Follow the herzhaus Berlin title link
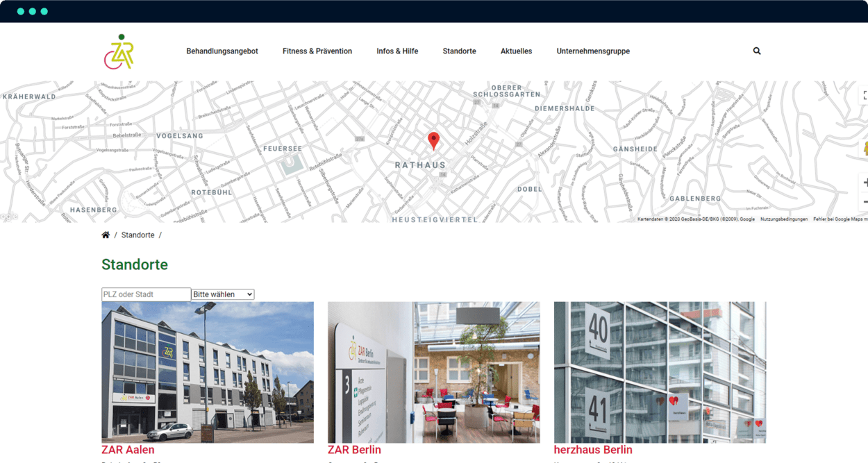Screen dimensions: 868x463 (x=593, y=450)
